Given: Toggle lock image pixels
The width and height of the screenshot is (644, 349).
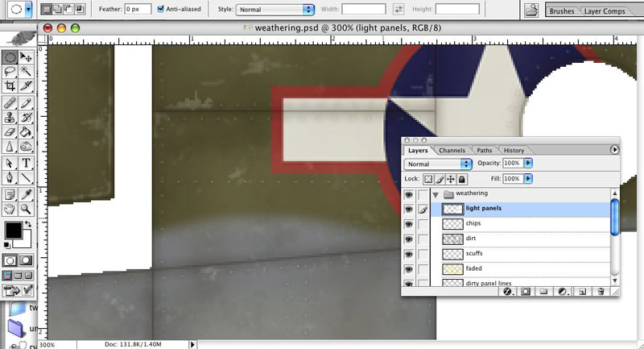Looking at the screenshot, I should pos(440,179).
